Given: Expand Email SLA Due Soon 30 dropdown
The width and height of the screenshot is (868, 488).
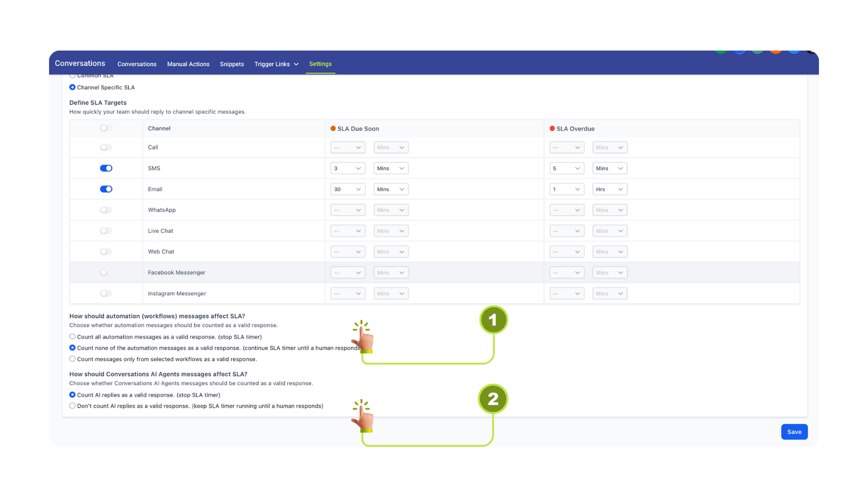Looking at the screenshot, I should [x=347, y=189].
